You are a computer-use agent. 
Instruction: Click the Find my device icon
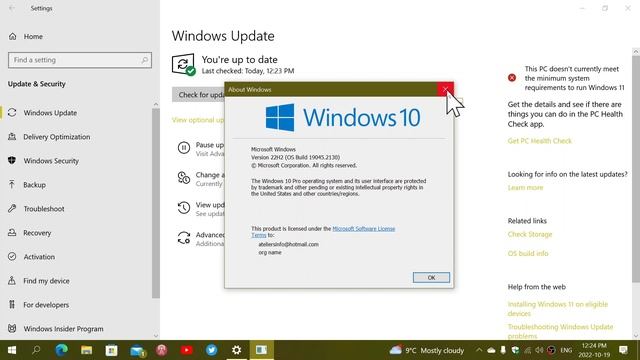(12, 281)
